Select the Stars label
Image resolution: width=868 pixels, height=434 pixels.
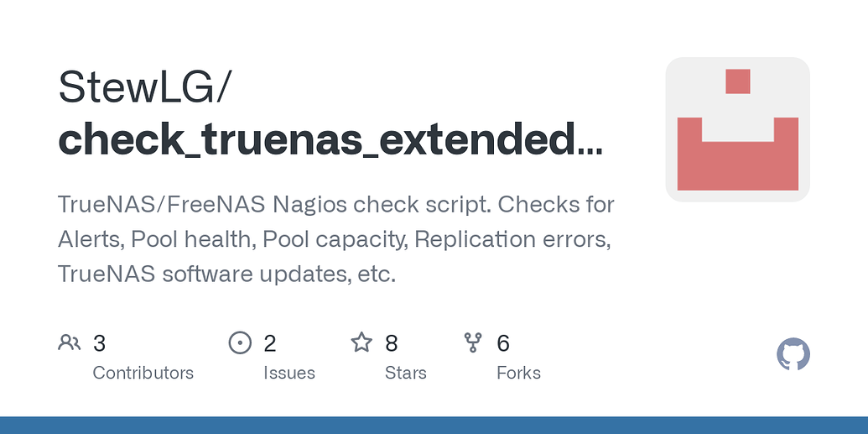pyautogui.click(x=406, y=373)
